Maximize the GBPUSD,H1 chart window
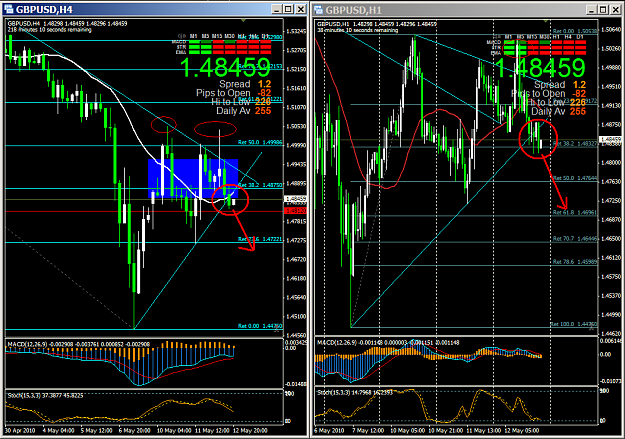This screenshot has width=625, height=439. (x=603, y=9)
